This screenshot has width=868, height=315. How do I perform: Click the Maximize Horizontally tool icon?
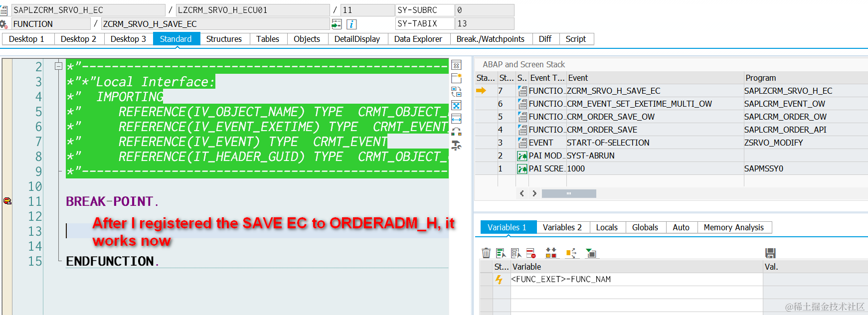point(456,119)
